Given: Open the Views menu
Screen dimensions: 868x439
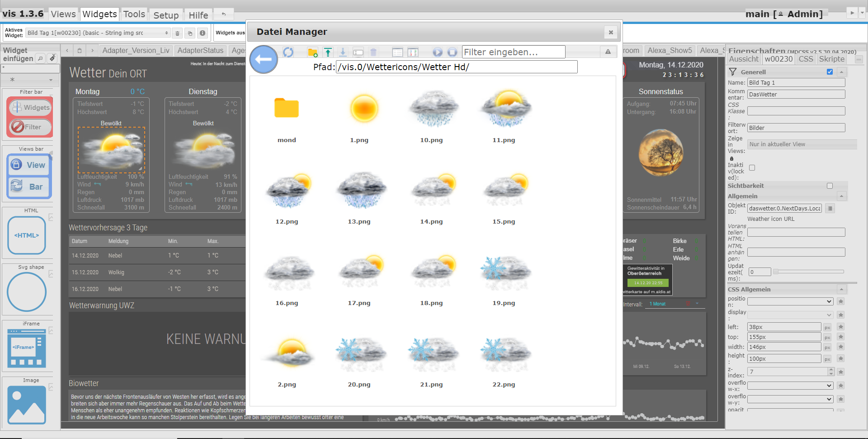Looking at the screenshot, I should tap(63, 14).
